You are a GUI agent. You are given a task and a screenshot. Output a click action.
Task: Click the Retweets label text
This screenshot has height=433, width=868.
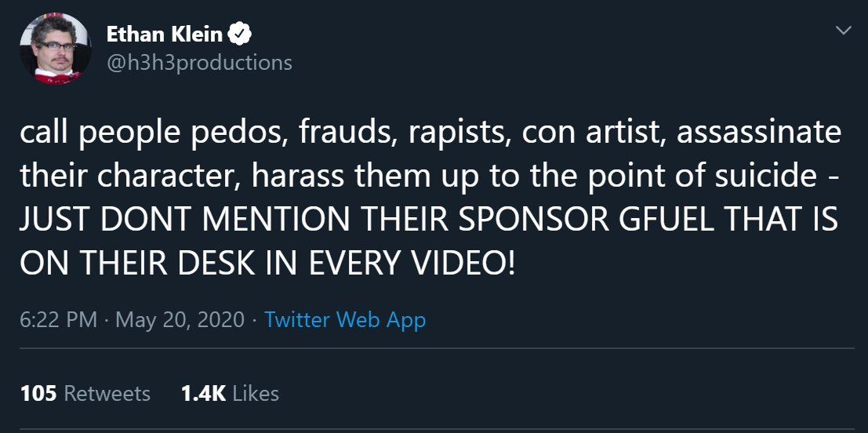pyautogui.click(x=107, y=394)
